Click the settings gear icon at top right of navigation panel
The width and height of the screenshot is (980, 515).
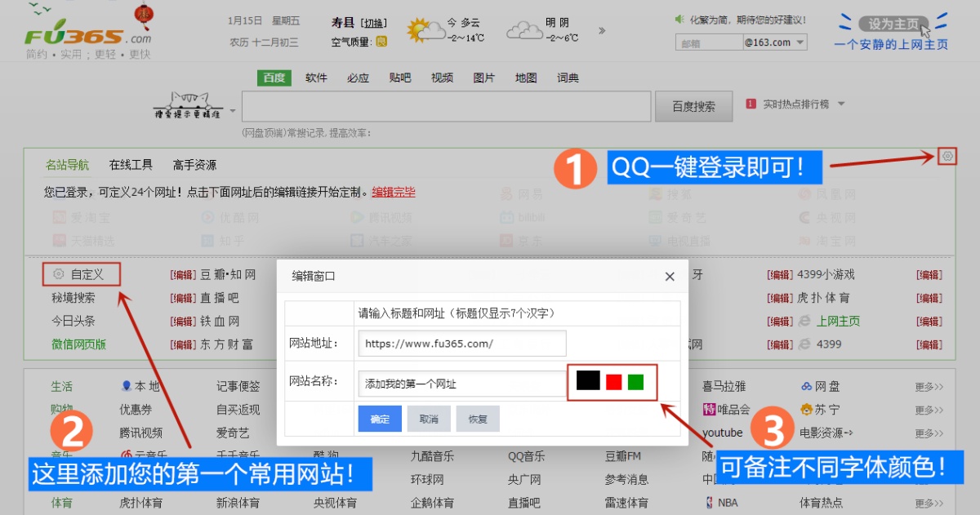click(x=947, y=156)
